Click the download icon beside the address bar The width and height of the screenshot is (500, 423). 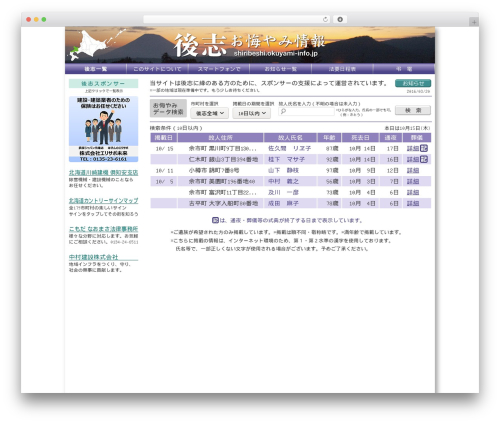pos(340,19)
